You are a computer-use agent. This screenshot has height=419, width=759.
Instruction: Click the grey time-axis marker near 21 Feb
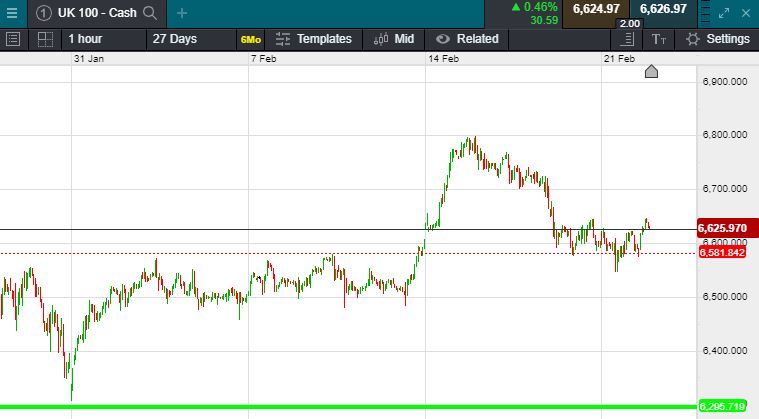[651, 71]
